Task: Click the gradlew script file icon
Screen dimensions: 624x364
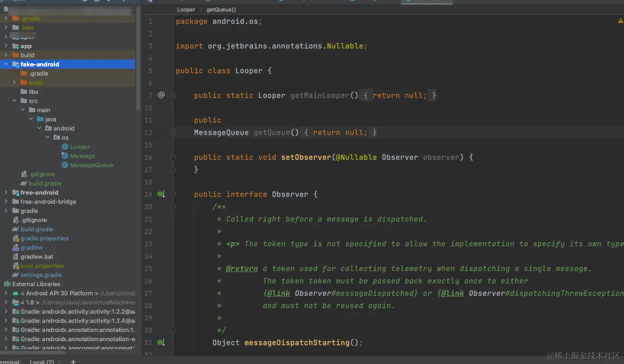Action: point(16,247)
